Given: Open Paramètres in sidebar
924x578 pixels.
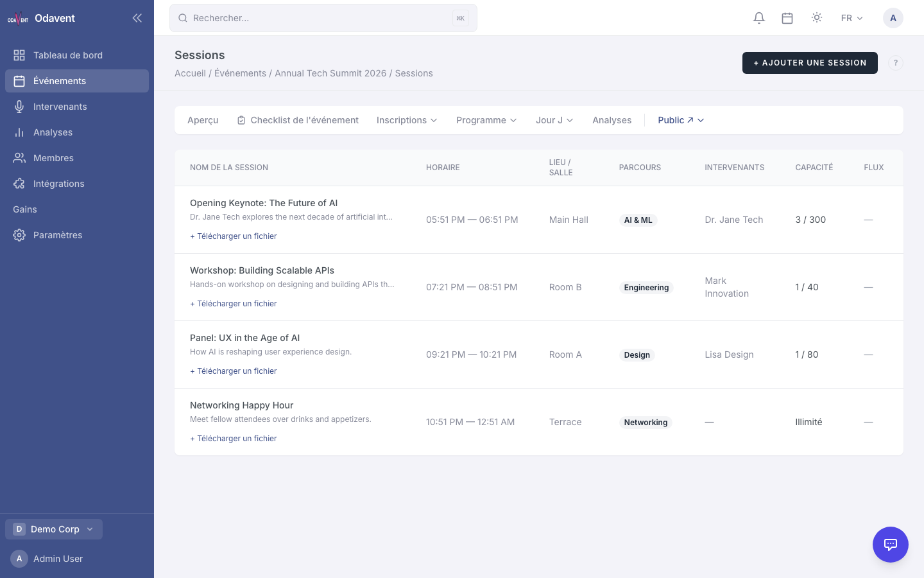Looking at the screenshot, I should [x=77, y=235].
